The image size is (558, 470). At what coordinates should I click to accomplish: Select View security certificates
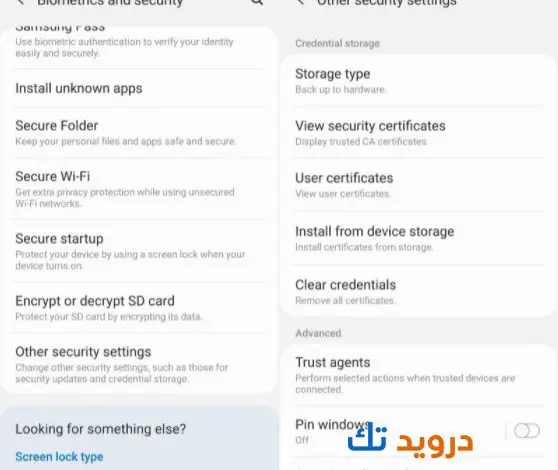coord(418,133)
